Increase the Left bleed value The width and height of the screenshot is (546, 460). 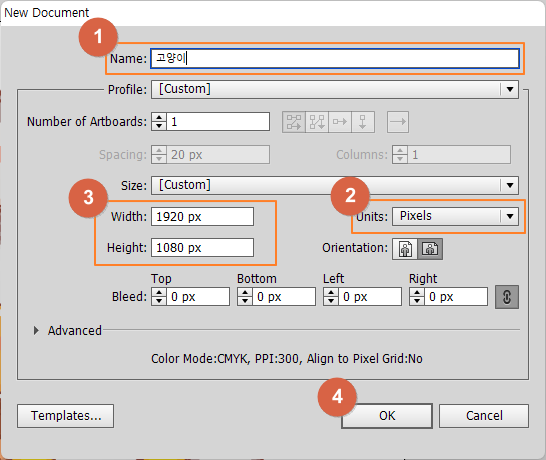331,293
